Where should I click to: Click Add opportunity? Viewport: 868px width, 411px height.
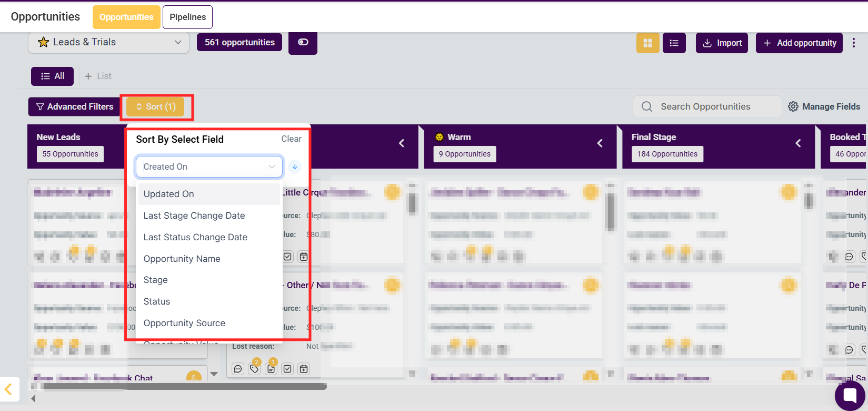[x=799, y=43]
